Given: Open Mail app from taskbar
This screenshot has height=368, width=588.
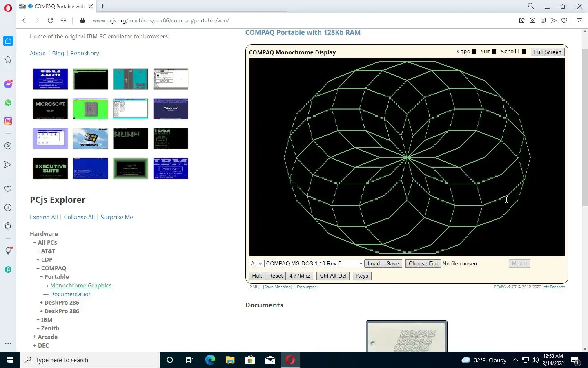Looking at the screenshot, I should pyautogui.click(x=270, y=360).
